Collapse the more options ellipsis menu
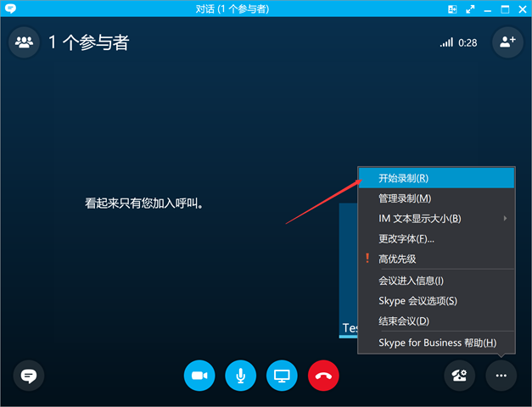The height and width of the screenshot is (407, 532). pos(501,375)
